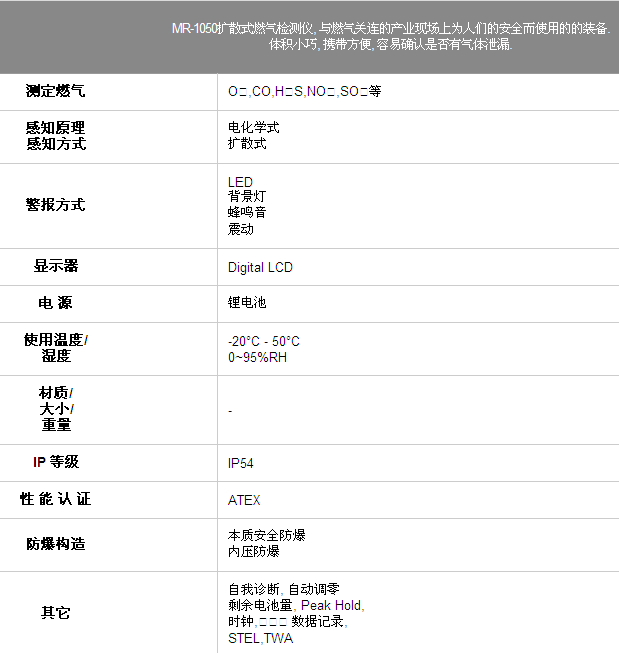619x653 pixels.
Task: Select the '-20°C - 50°C' temperature value
Action: point(264,341)
